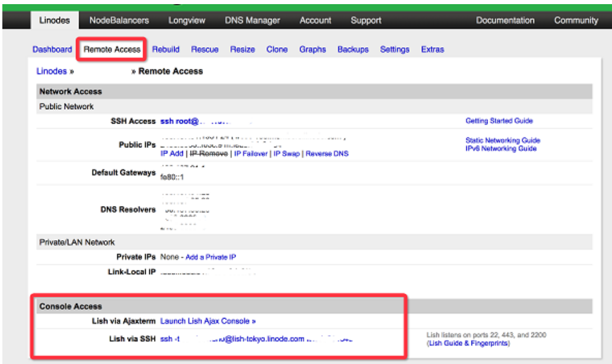This screenshot has width=612, height=364.
Task: Open the DNS Manager tab
Action: point(252,20)
